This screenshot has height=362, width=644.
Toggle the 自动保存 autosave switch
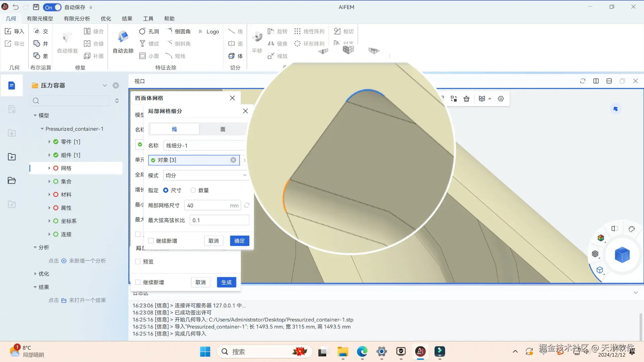coord(52,7)
